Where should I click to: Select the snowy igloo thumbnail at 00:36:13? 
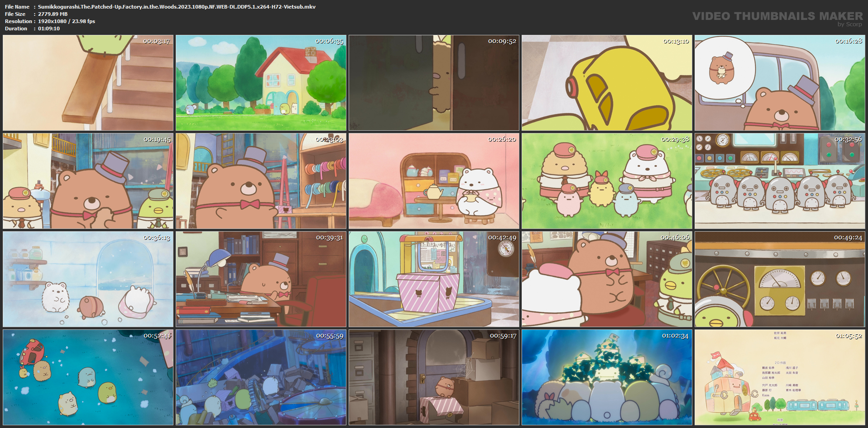click(88, 279)
